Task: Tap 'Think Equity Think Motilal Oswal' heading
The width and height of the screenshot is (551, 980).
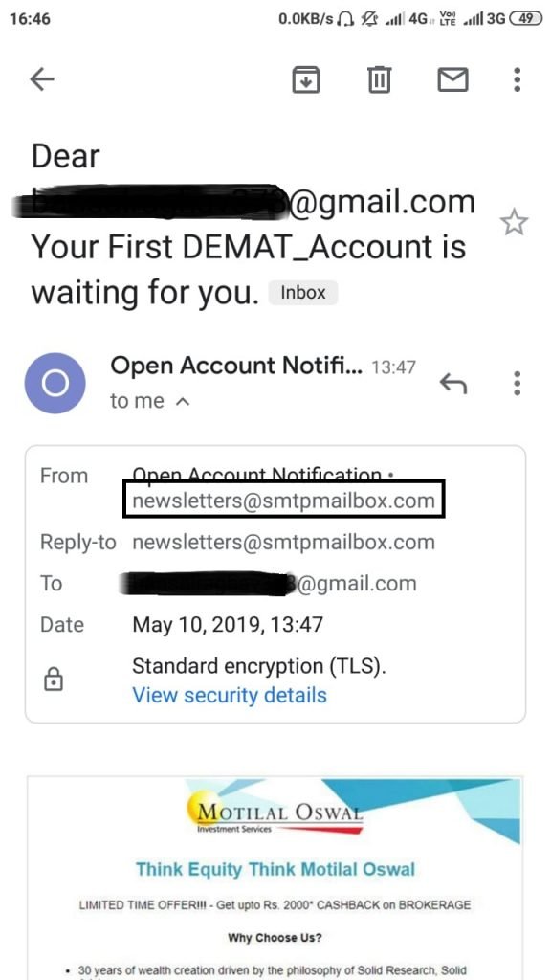Action: (275, 869)
